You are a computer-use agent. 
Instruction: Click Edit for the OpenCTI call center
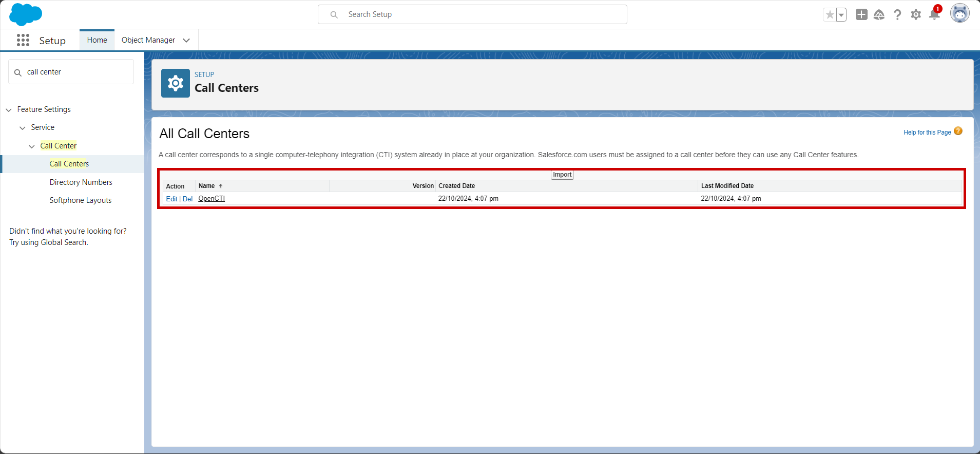tap(171, 199)
